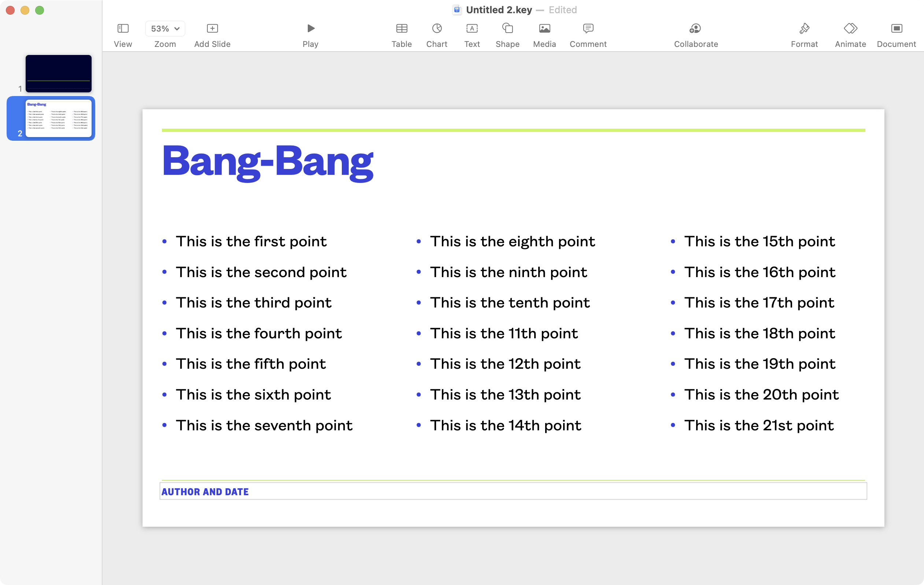Click bullet 'This is the 12th point'

click(505, 364)
